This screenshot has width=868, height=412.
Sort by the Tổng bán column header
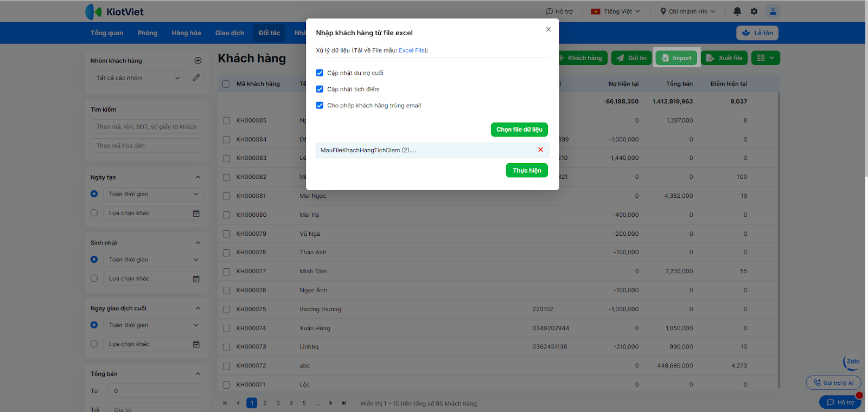pyautogui.click(x=679, y=84)
